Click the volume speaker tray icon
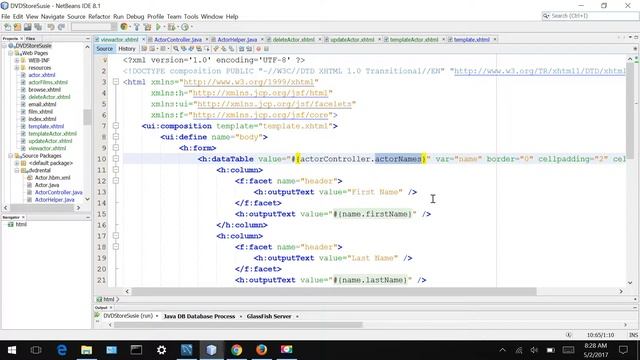Image resolution: width=640 pixels, height=360 pixels. pyautogui.click(x=534, y=350)
